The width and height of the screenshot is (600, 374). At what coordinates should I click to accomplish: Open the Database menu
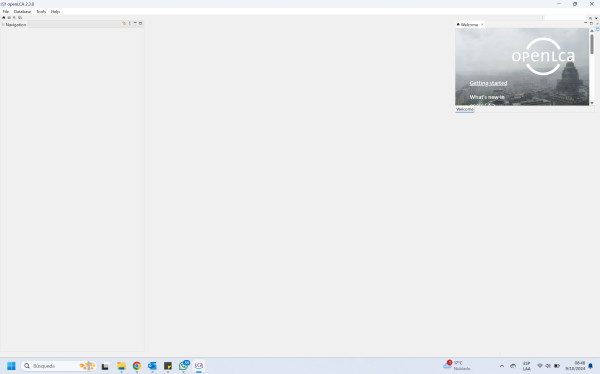22,11
